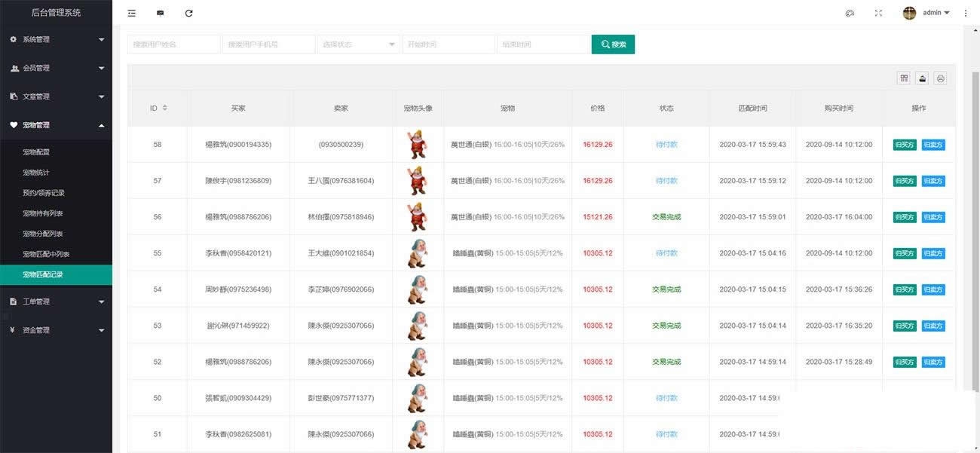980x453 pixels.
Task: Click the table column filter icon
Action: 904,78
